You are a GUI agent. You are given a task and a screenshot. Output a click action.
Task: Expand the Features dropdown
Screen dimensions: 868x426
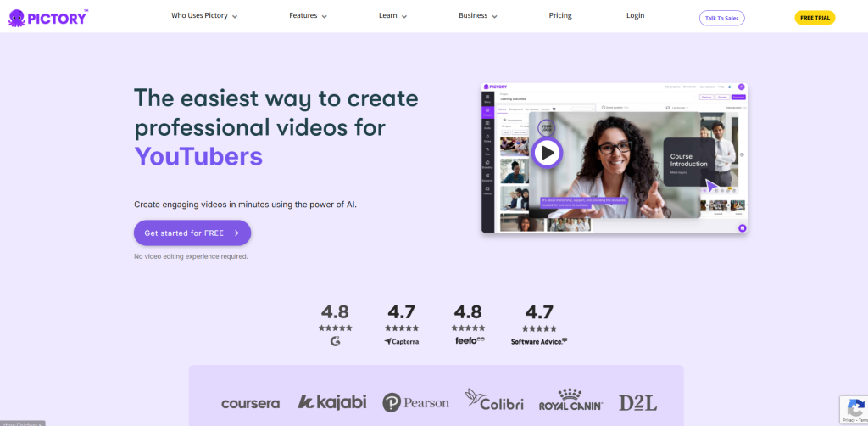[308, 16]
